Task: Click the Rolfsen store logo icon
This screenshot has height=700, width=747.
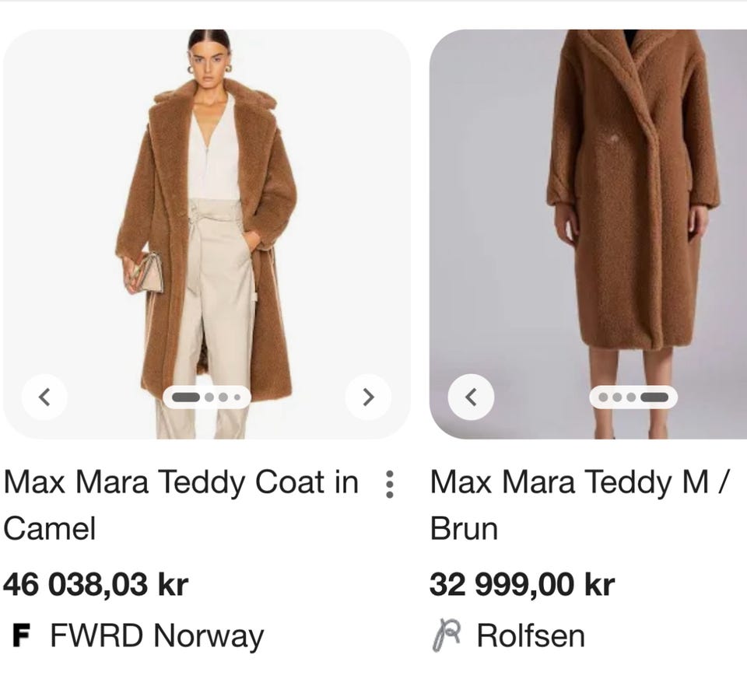Action: (x=447, y=635)
